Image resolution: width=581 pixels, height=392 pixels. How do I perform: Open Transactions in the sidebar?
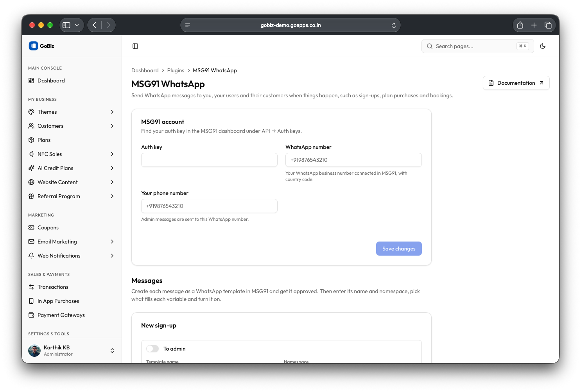pos(72,287)
